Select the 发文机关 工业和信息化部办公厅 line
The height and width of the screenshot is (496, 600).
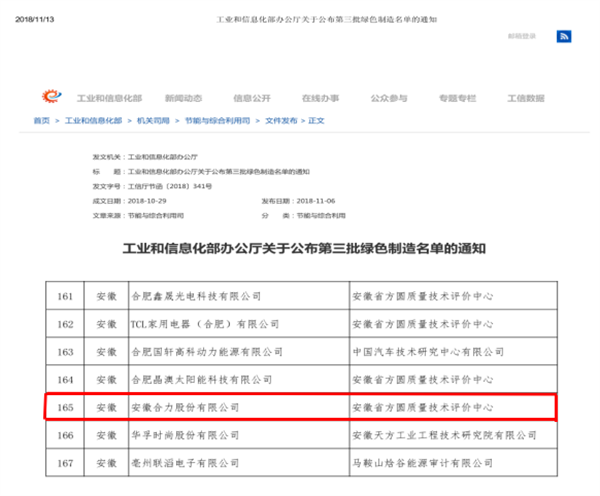pos(145,157)
